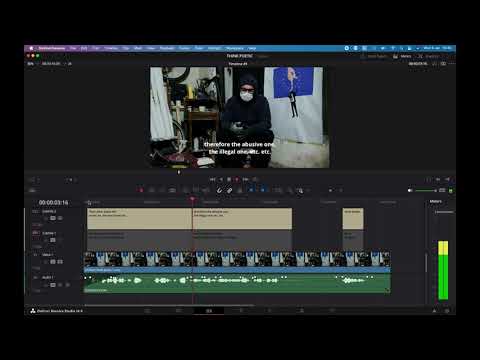Click the red timeline playhead marker

192,199
